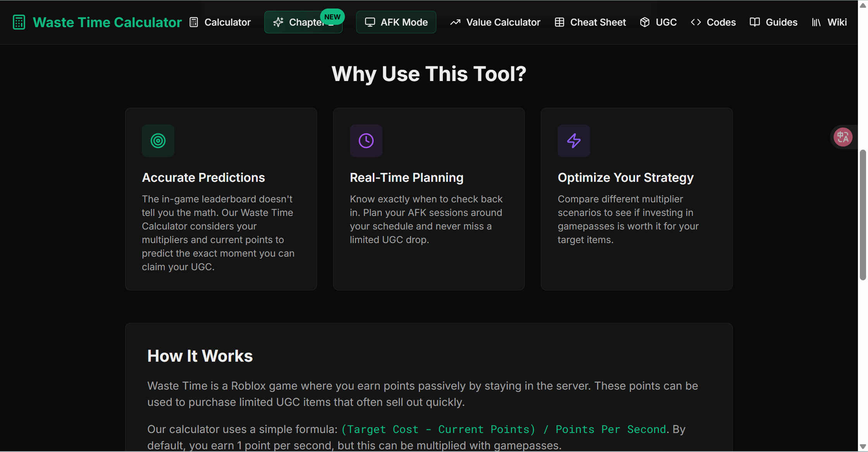Click the package icon beside UGC

(x=645, y=22)
